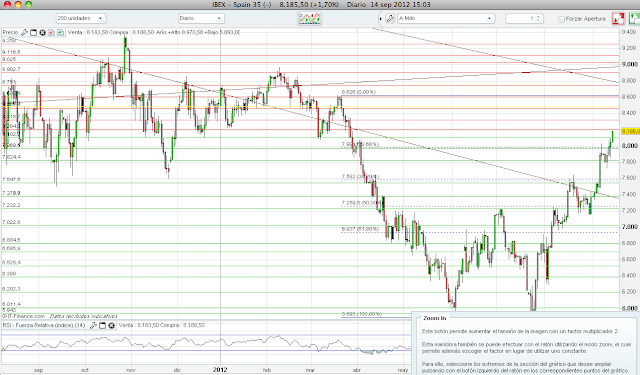
Task: Click the 6.937 (61,80%) Fibonacci label
Action: pos(360,229)
